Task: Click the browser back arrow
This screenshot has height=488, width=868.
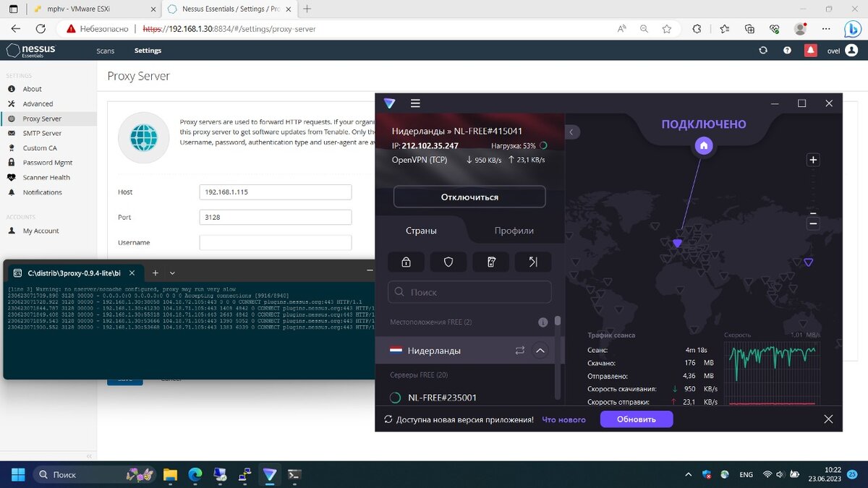Action: [16, 29]
